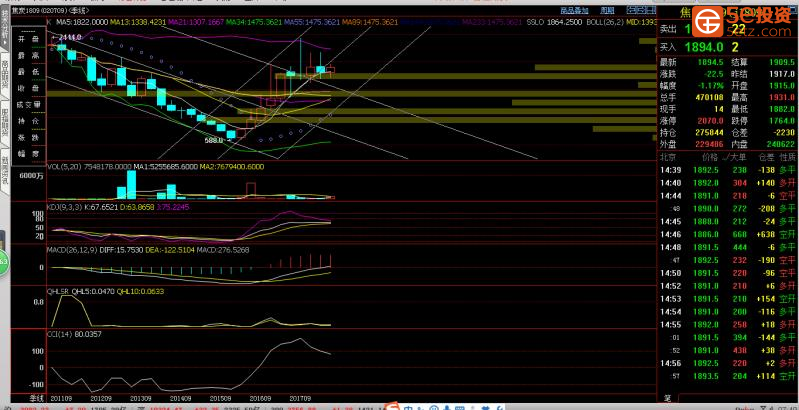799x410 pixels.
Task: Click 持仓 row in chart info box
Action: point(29,121)
